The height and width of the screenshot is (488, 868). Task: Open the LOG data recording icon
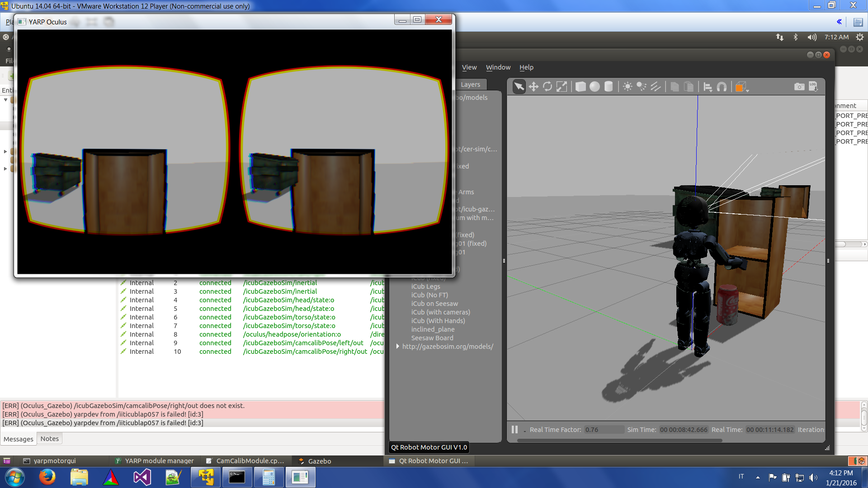click(813, 87)
